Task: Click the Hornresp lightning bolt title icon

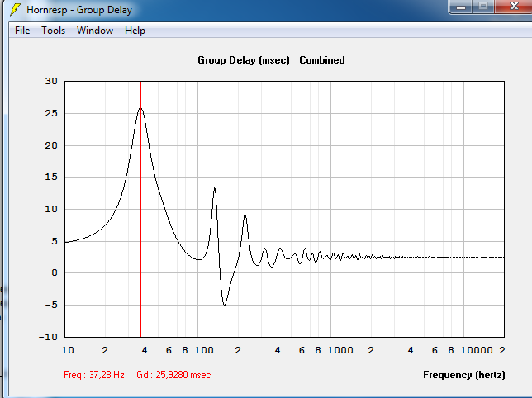Action: (x=15, y=9)
